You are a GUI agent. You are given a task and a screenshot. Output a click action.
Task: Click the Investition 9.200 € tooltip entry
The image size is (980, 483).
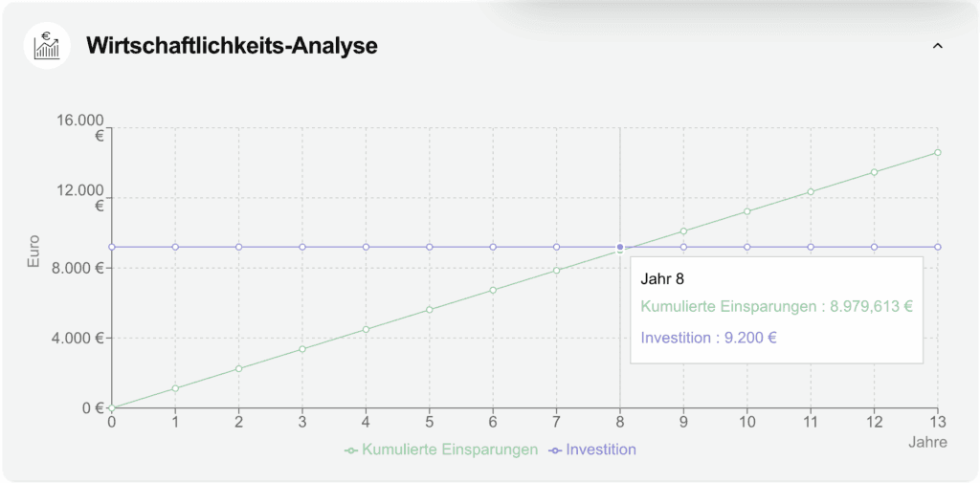709,338
